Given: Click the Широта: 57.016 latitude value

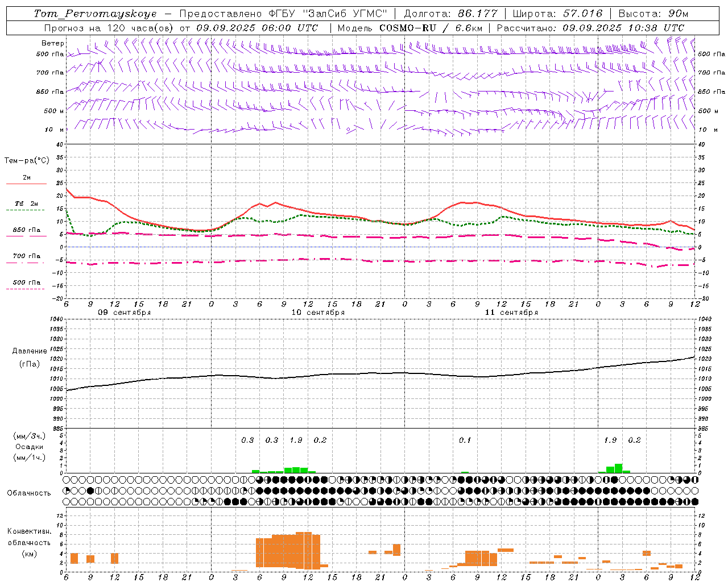Looking at the screenshot, I should (557, 14).
